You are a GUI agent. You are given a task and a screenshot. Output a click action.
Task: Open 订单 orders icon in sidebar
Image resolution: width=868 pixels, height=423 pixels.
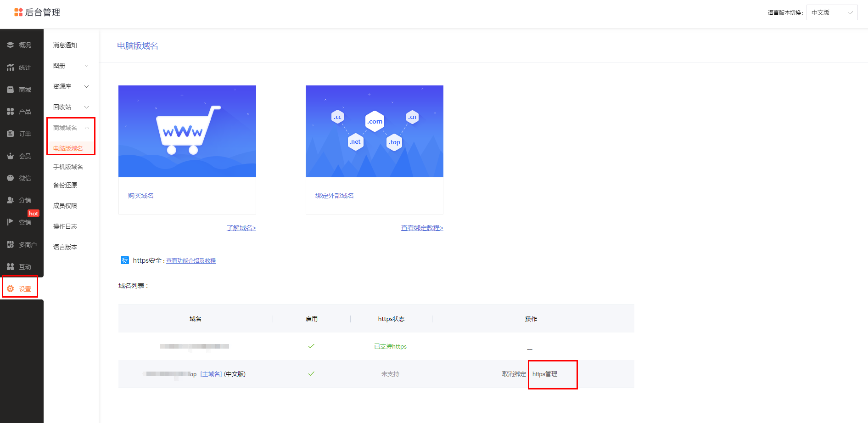point(10,134)
